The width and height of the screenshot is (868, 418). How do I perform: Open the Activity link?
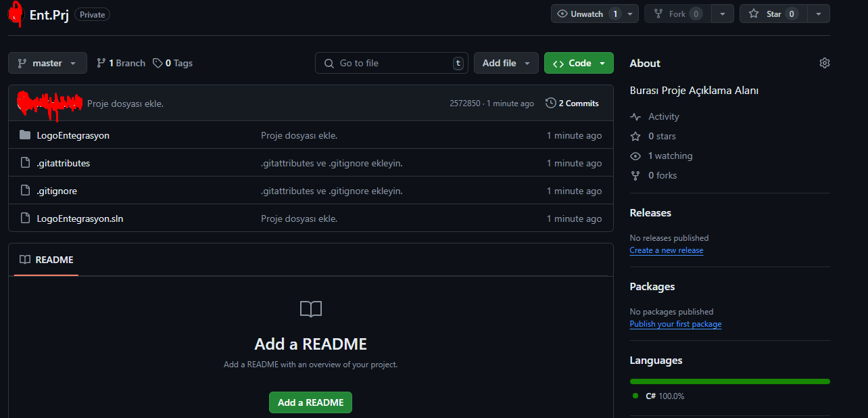(664, 116)
